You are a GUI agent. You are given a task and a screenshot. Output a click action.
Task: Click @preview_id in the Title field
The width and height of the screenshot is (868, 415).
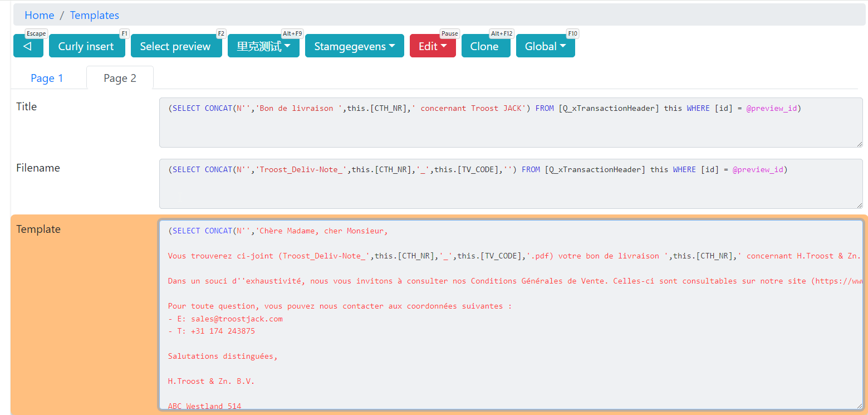click(x=772, y=108)
